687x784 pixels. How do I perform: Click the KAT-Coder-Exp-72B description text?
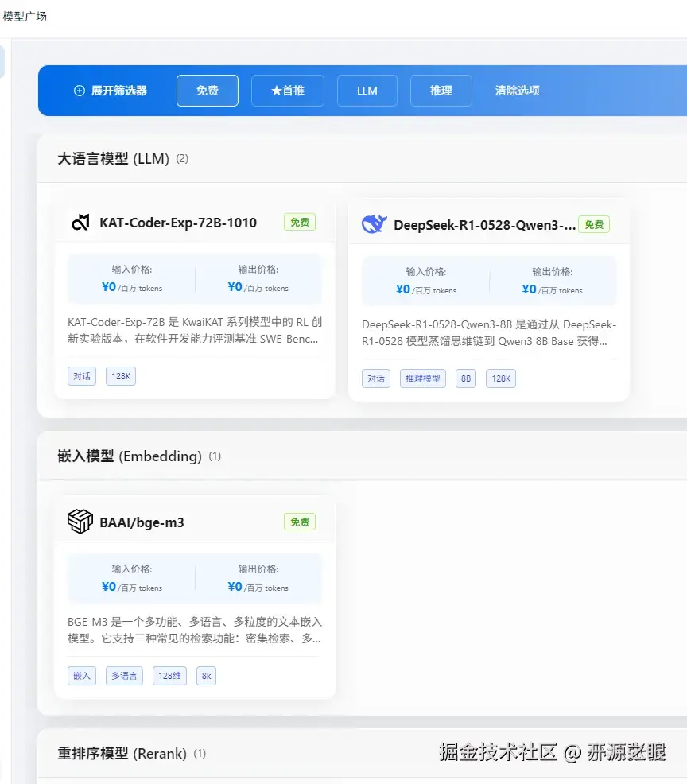click(195, 331)
